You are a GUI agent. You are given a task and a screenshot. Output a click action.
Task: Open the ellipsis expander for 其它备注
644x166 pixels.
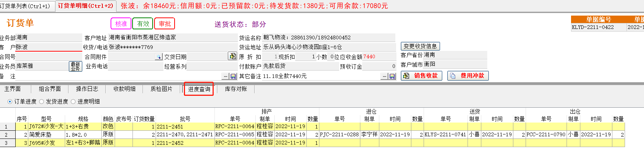pos(384,76)
